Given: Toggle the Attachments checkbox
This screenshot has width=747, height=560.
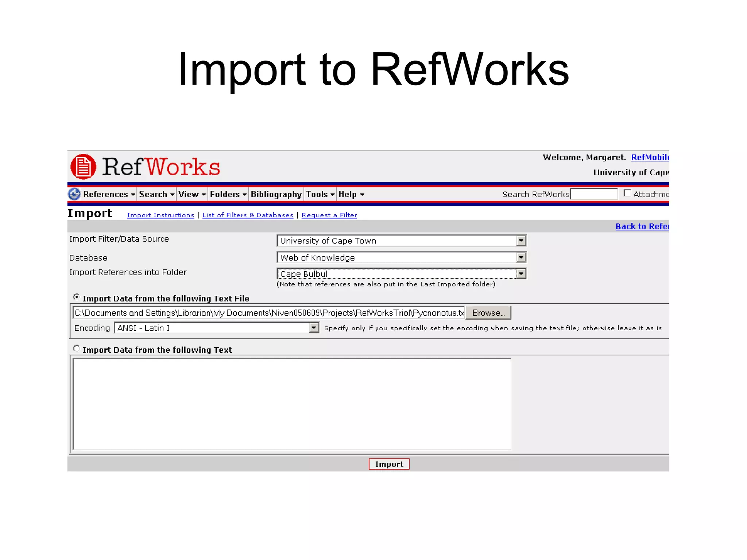Looking at the screenshot, I should [x=627, y=193].
